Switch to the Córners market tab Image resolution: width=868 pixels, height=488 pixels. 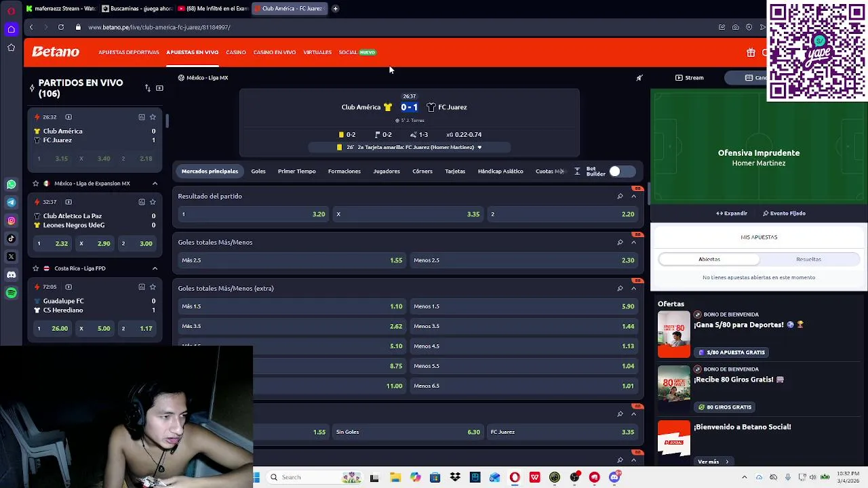click(x=422, y=171)
